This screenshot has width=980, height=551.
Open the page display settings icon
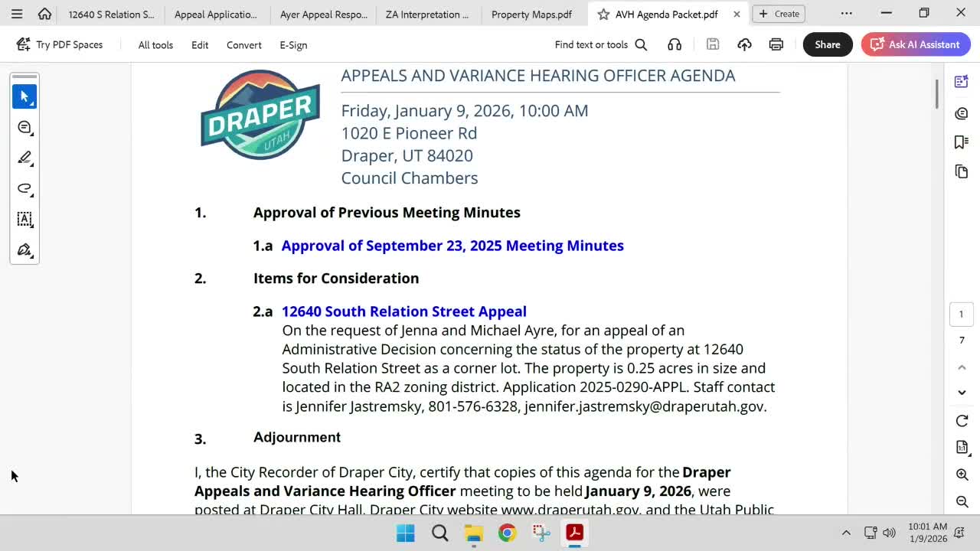(962, 448)
